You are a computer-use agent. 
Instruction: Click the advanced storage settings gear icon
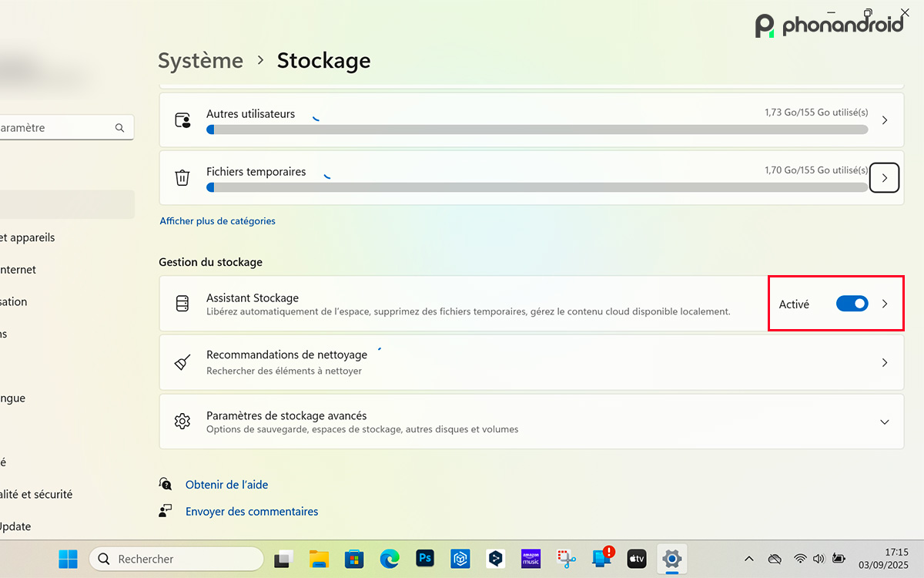182,422
